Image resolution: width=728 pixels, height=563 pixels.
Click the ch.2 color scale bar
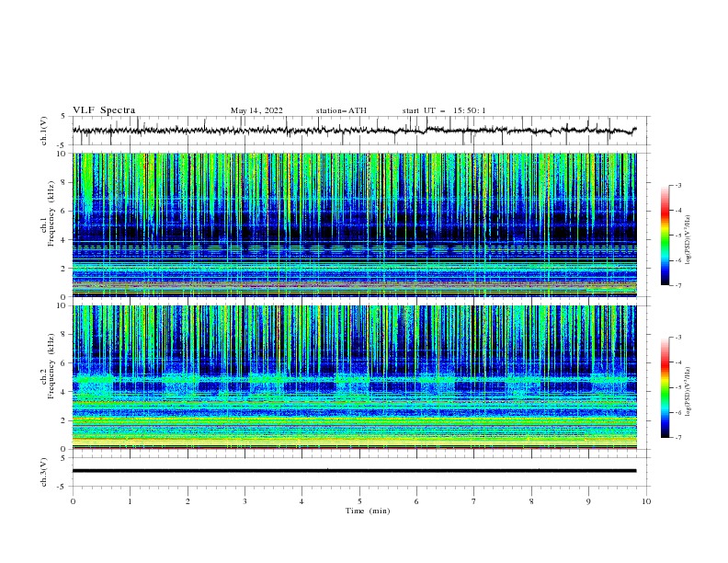coord(665,387)
